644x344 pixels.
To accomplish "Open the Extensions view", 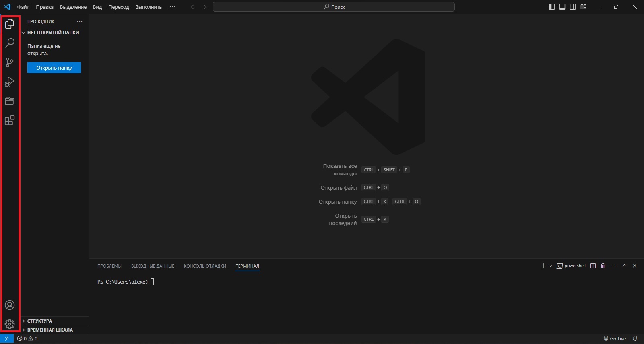I will click(10, 120).
